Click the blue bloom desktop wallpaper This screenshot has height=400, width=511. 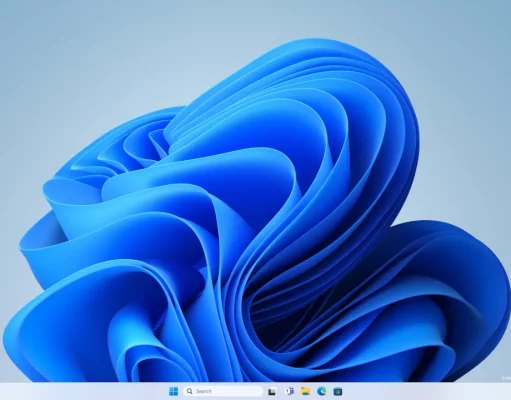pyautogui.click(x=253, y=233)
